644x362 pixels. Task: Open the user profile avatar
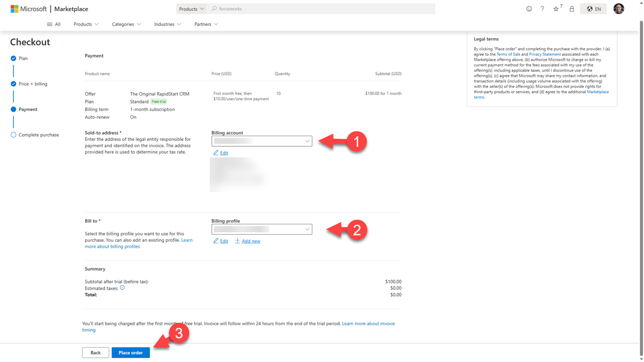pos(619,9)
